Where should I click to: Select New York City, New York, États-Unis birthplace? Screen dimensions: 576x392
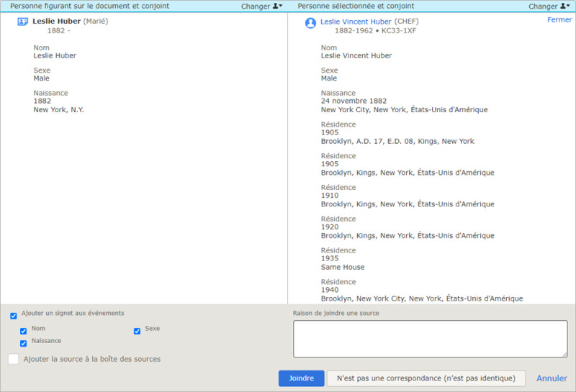pos(404,110)
